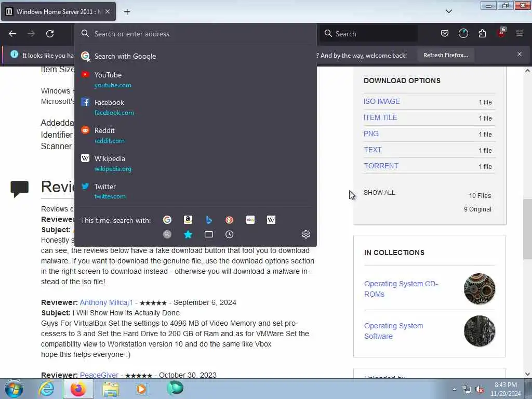
Task: Open the Firefox account circular icon
Action: pyautogui.click(x=463, y=33)
